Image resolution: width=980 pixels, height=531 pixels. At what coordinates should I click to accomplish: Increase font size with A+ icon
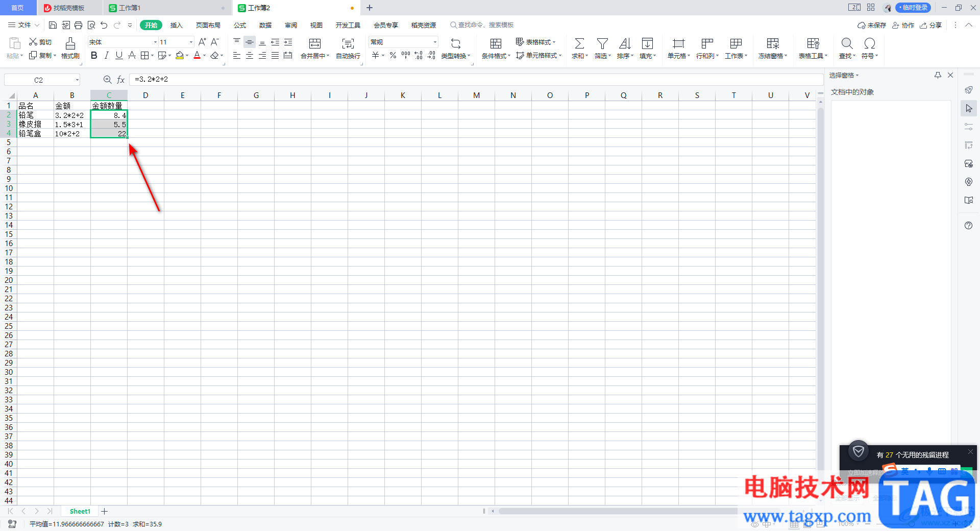(202, 42)
